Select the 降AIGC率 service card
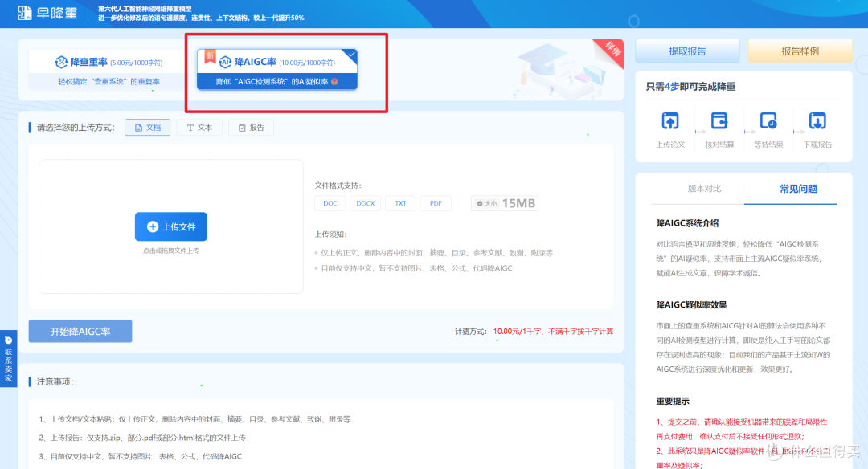Viewport: 868px width, 469px height. (276, 70)
